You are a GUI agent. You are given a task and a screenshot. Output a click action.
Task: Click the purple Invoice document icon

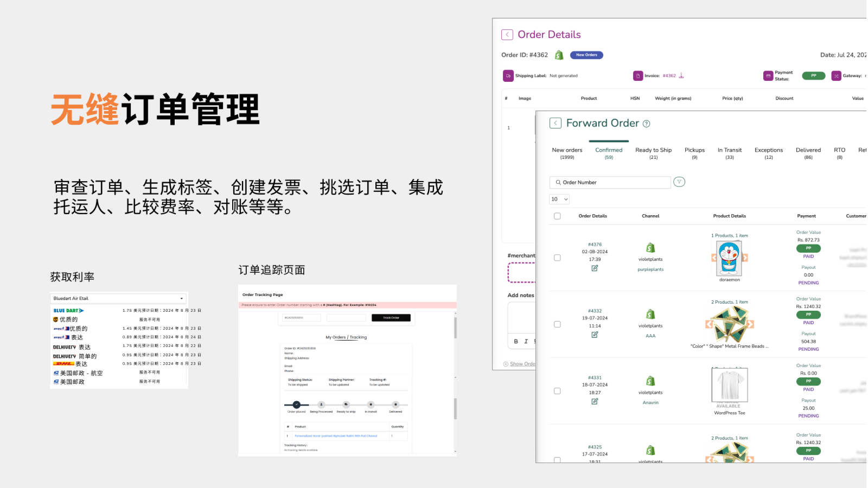tap(638, 76)
